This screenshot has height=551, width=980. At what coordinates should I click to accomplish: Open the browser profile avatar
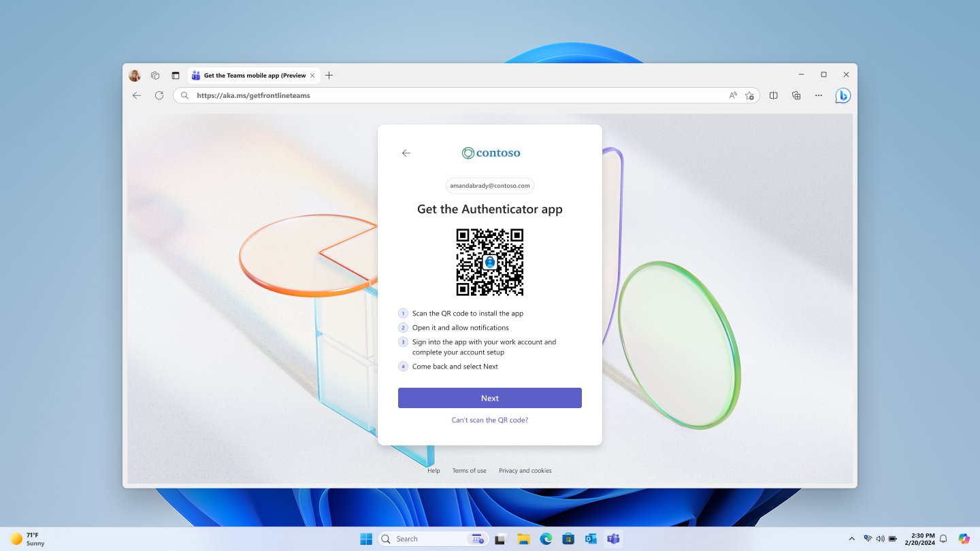click(134, 75)
